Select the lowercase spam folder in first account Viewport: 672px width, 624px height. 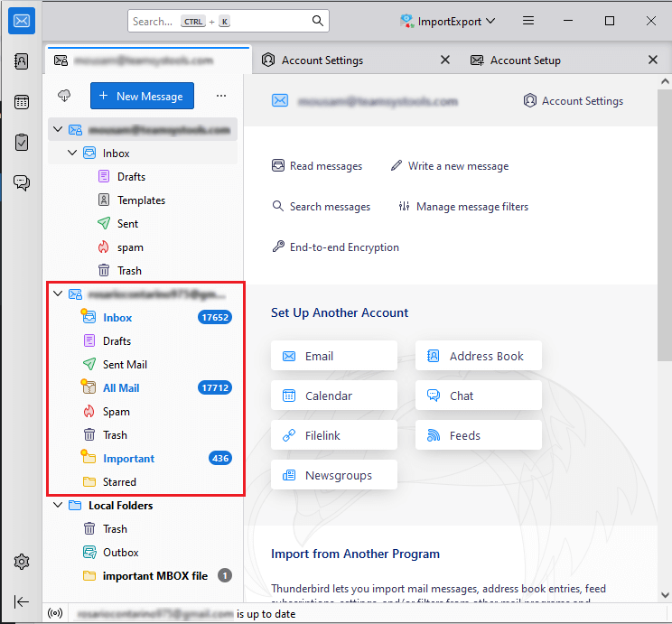tap(143, 247)
